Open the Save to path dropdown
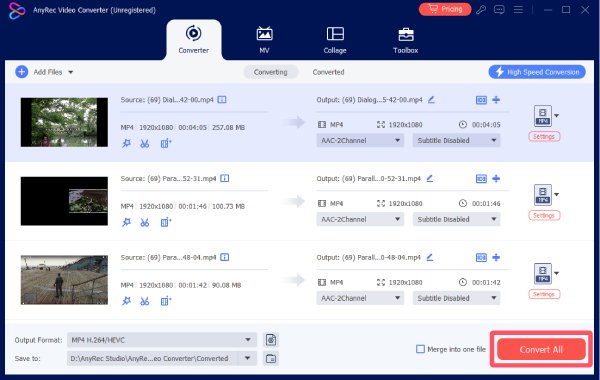The image size is (600, 380). (x=162, y=359)
